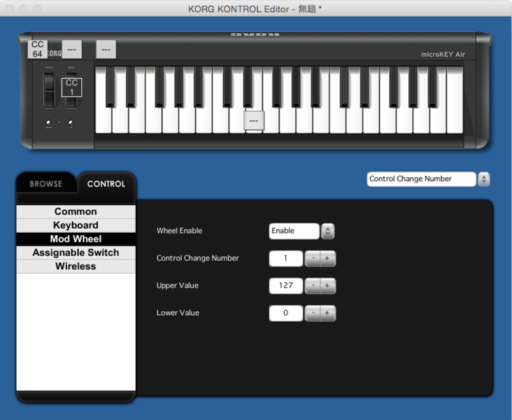Screen dimensions: 512x420
Task: Select Mod Wheel in the control list
Action: pos(76,239)
